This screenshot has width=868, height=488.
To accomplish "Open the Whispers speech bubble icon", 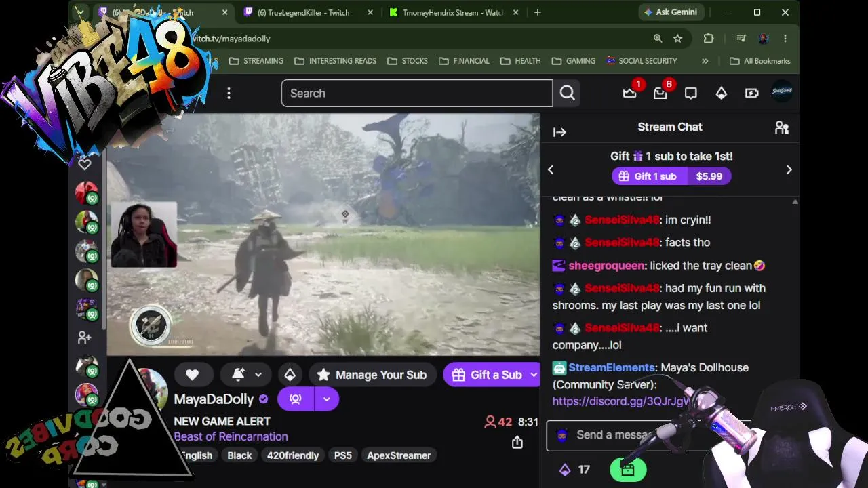I will [691, 94].
